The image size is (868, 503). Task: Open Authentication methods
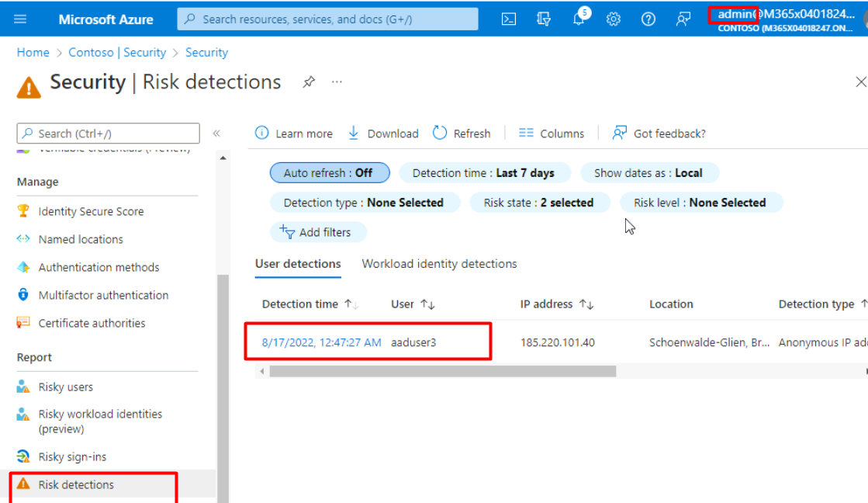click(x=99, y=267)
